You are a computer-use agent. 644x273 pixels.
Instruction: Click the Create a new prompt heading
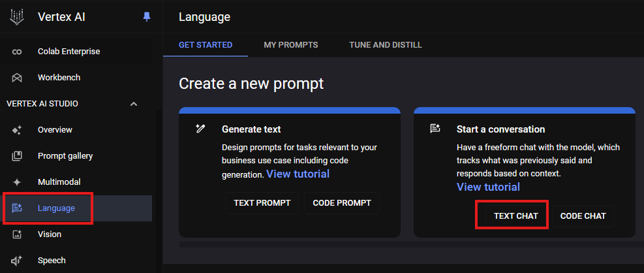click(x=251, y=84)
